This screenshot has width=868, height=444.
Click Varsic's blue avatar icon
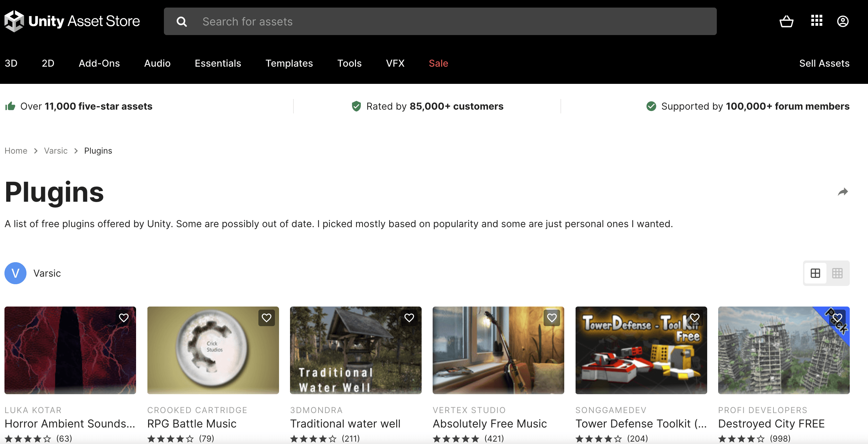point(15,273)
